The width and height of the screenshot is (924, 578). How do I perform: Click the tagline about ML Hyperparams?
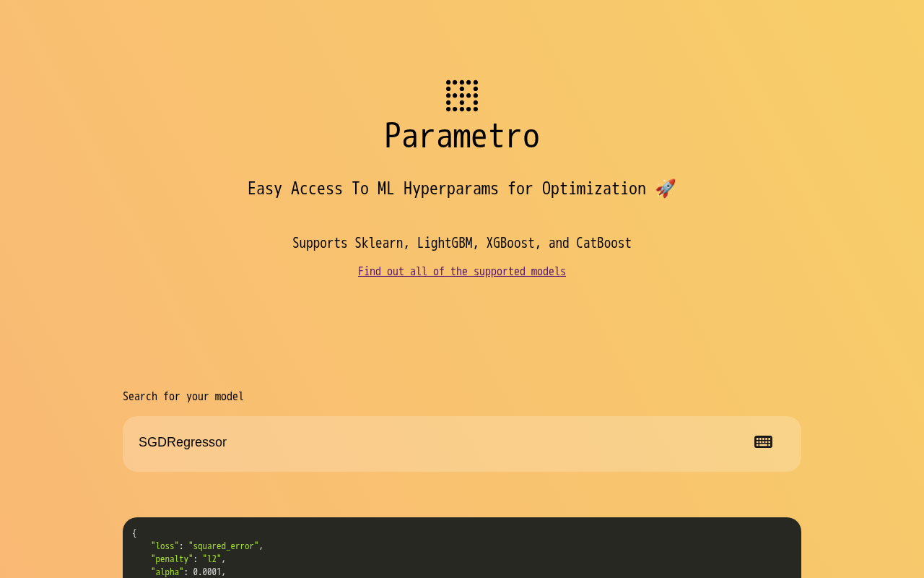(462, 189)
